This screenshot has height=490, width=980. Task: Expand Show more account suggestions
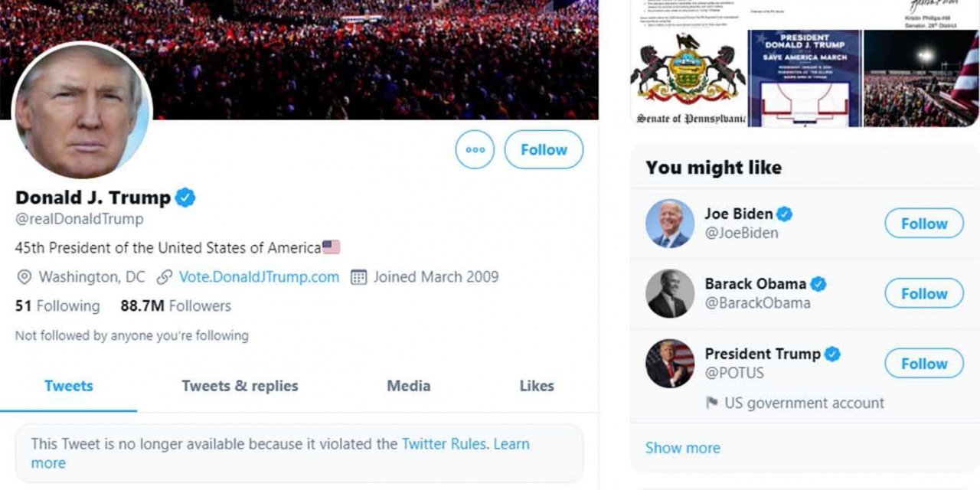(683, 447)
